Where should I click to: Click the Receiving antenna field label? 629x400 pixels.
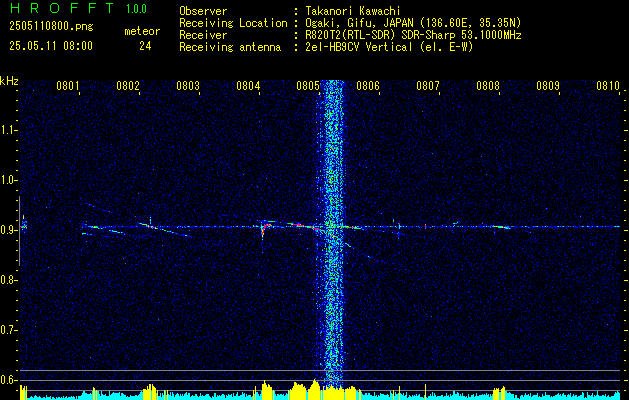point(230,47)
